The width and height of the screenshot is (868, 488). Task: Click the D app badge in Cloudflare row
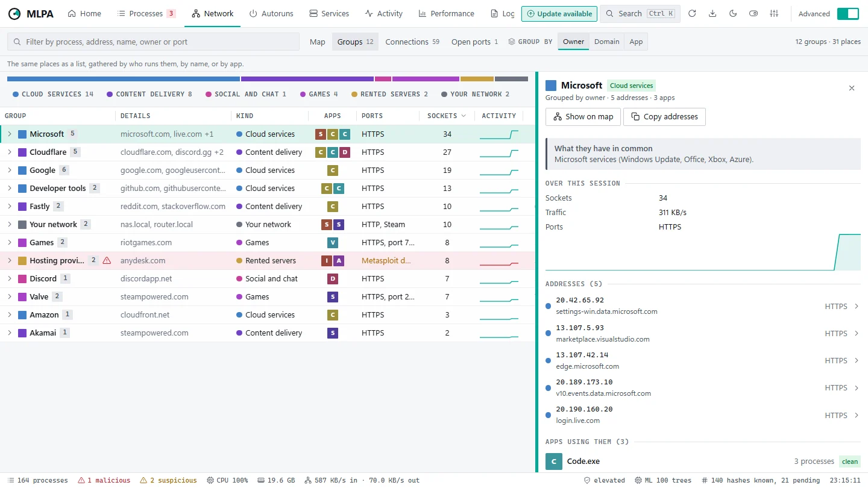coord(345,152)
